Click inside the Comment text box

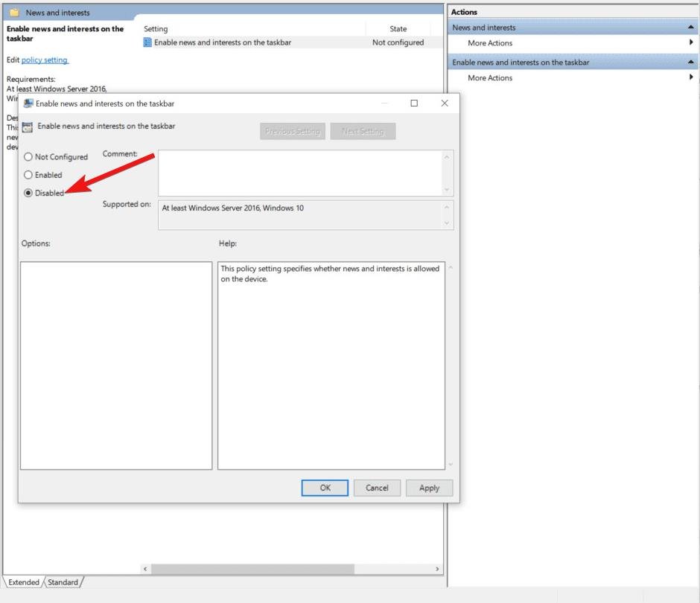[300, 173]
